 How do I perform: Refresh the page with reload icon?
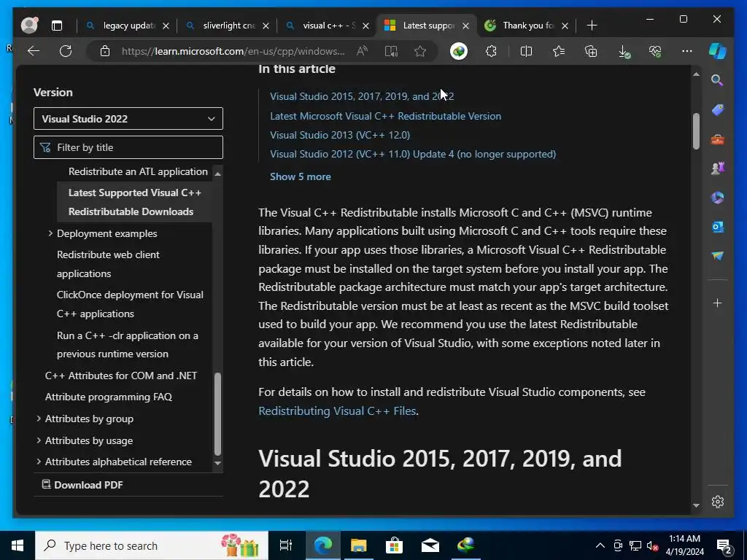[66, 51]
